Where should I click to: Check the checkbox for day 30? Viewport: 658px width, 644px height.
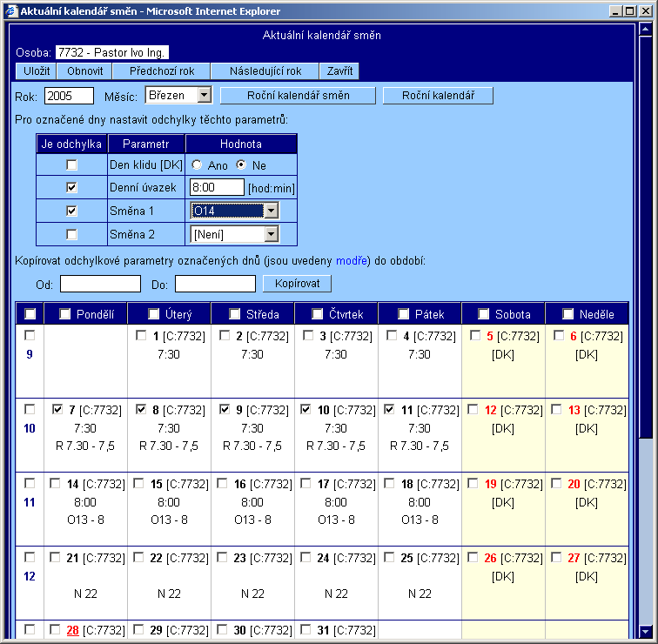click(222, 629)
